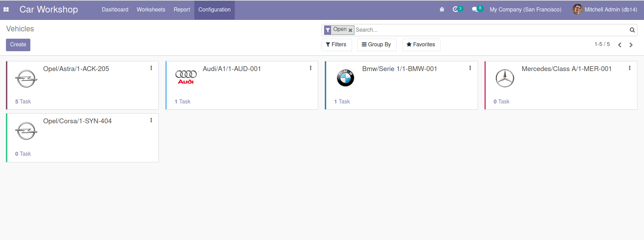
Task: Remove the Open filter tag
Action: point(350,30)
